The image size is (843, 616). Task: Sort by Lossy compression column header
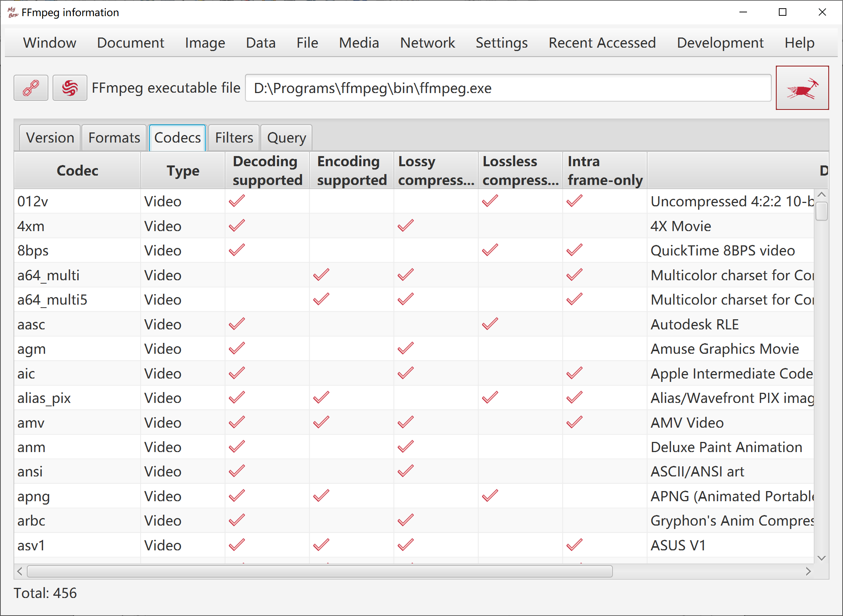coord(436,170)
